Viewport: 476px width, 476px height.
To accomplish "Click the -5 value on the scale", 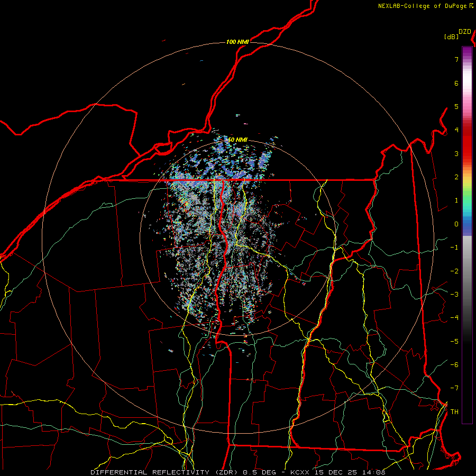I will click(454, 342).
